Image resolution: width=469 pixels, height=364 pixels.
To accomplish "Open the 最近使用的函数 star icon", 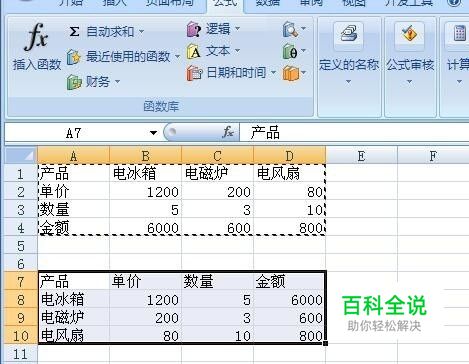I will click(73, 57).
